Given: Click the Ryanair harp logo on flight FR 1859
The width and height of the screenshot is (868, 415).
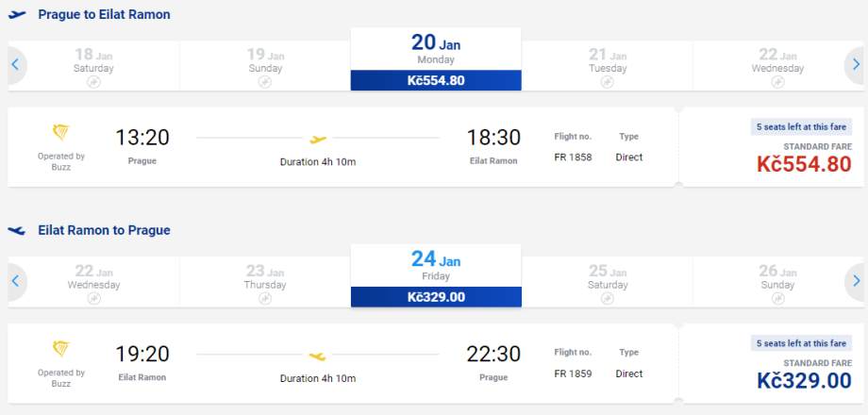Looking at the screenshot, I should (61, 349).
